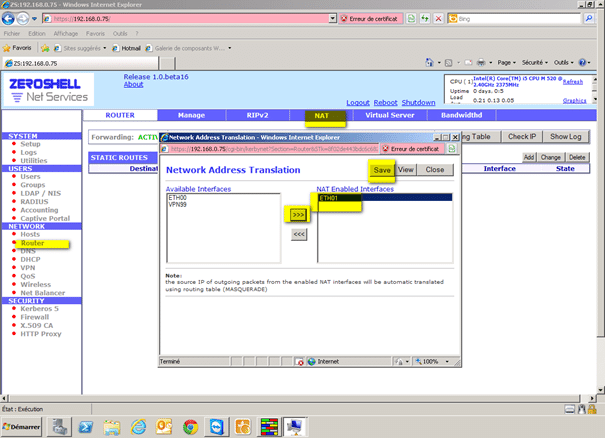Open the Sécurité dropdown menu
This screenshot has height=438, width=605.
click(535, 62)
